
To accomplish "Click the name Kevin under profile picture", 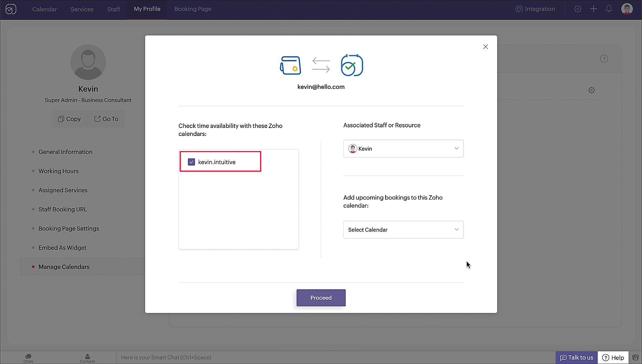I will point(88,89).
